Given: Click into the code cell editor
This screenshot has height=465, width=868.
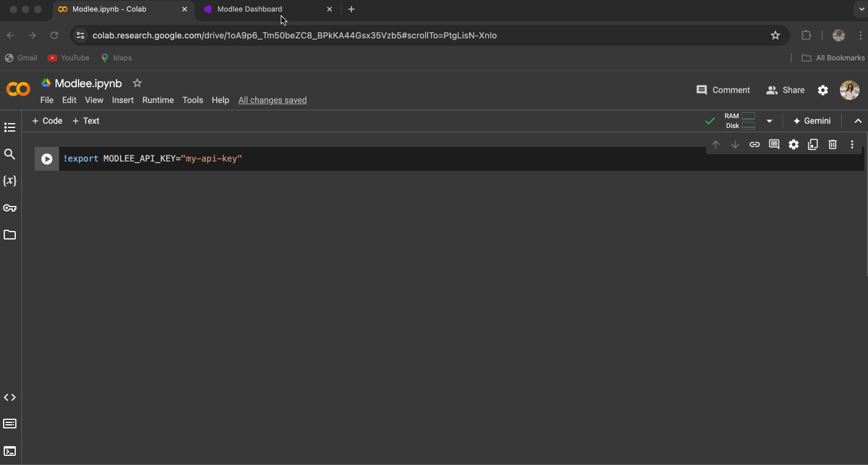Looking at the screenshot, I should coord(460,159).
